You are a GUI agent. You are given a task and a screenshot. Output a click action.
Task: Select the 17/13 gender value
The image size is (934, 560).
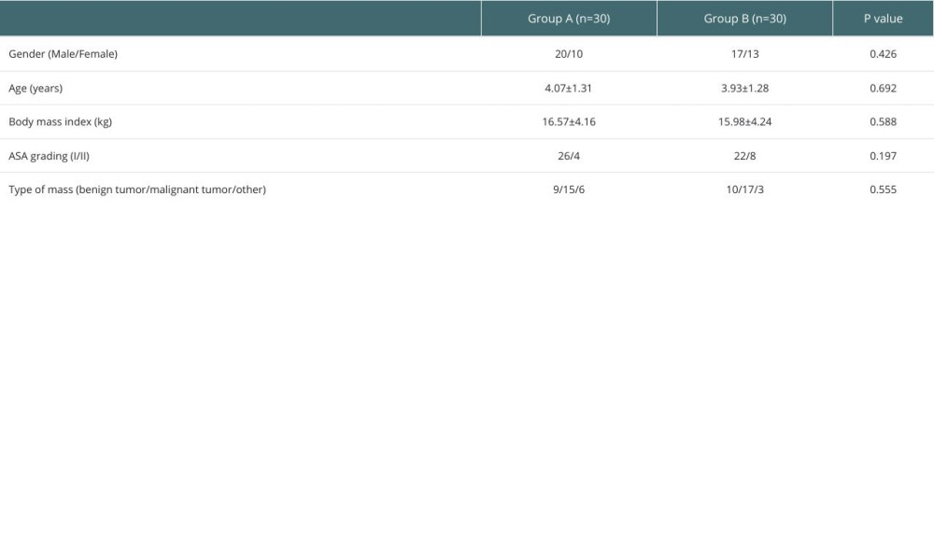744,54
